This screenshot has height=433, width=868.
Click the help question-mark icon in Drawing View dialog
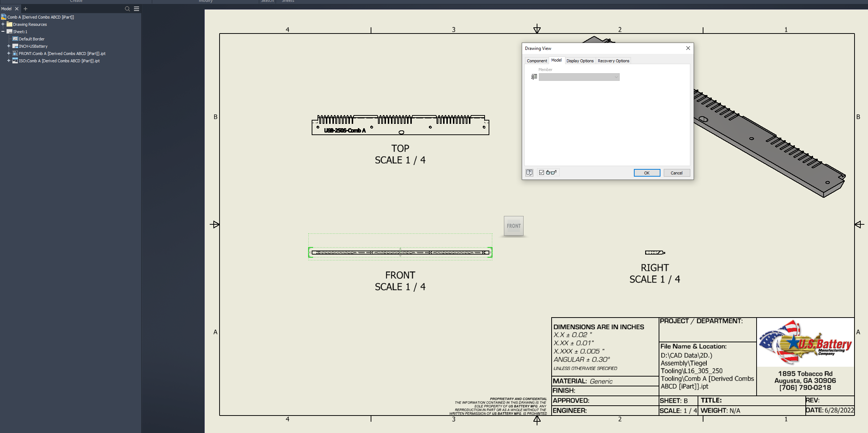(529, 172)
